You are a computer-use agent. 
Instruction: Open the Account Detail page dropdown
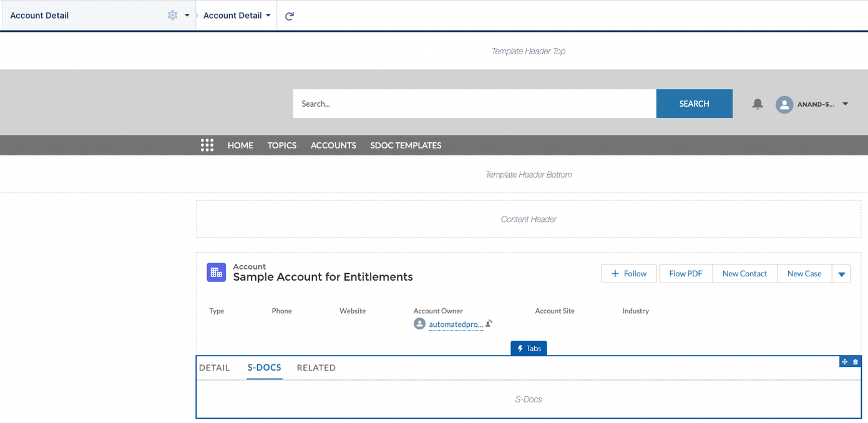tap(237, 16)
